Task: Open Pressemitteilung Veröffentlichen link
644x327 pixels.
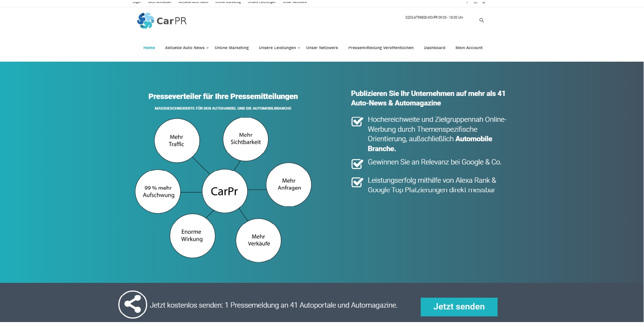Action: [x=381, y=48]
